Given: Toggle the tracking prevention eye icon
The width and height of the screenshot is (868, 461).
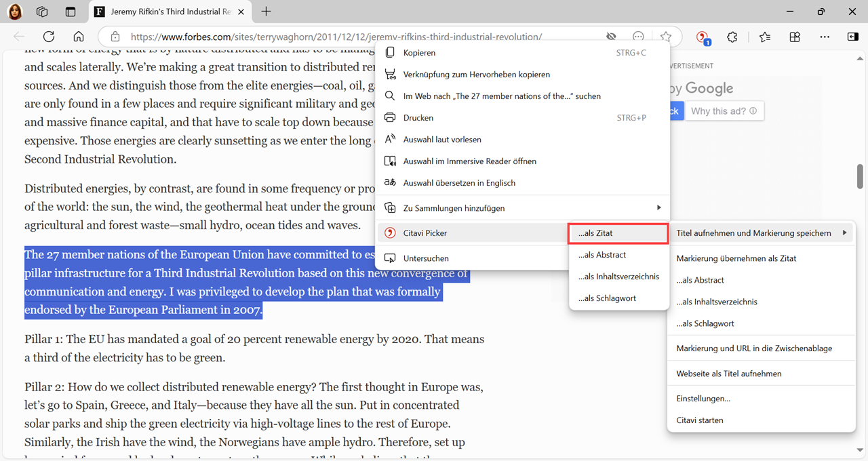Looking at the screenshot, I should [x=611, y=37].
